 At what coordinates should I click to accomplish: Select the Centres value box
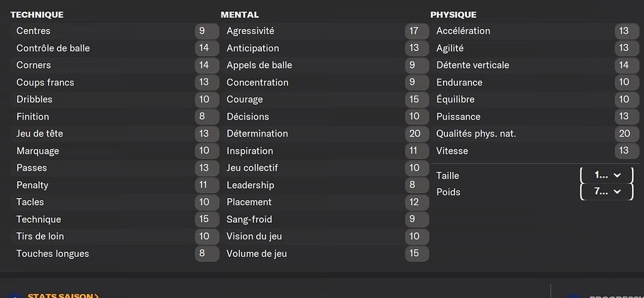click(207, 31)
